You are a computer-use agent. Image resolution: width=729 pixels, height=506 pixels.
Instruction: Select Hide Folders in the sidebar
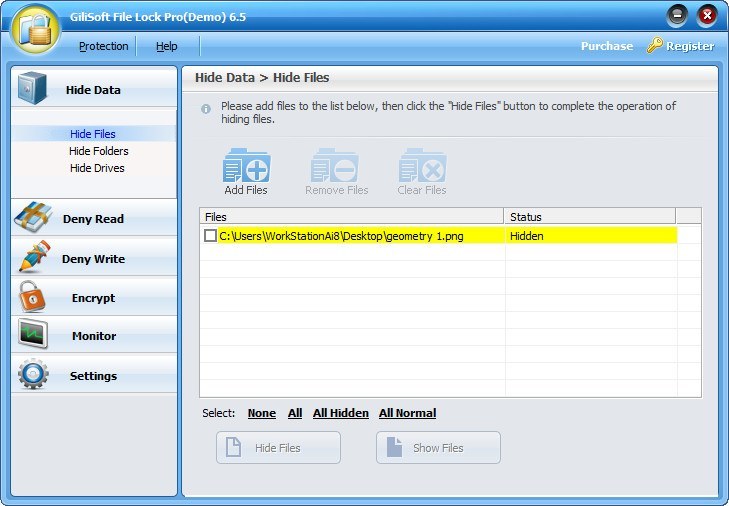click(99, 151)
